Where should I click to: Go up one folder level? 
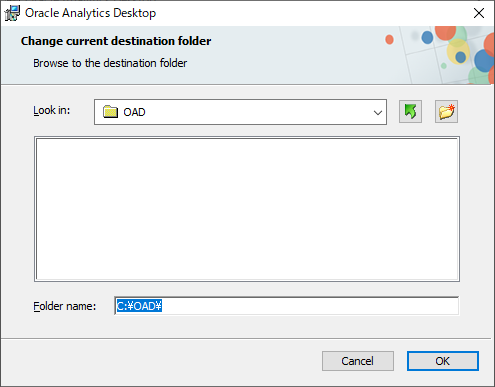410,111
